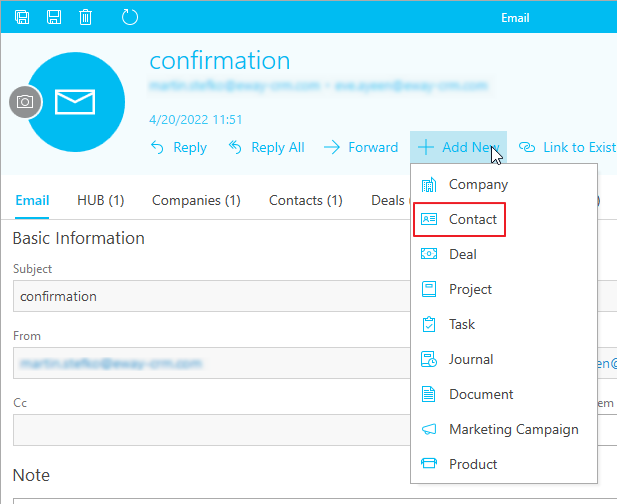617x504 pixels.
Task: Choose Company from Add New menu
Action: [504, 185]
